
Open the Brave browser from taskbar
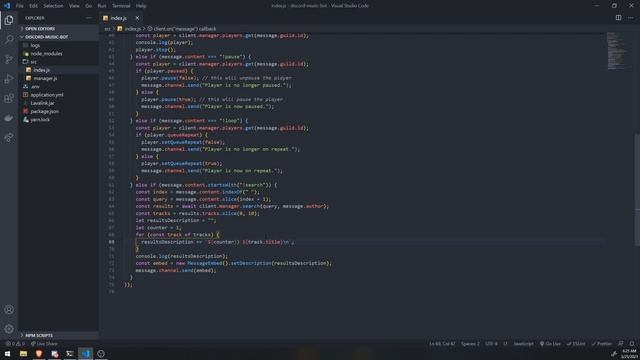pos(39,353)
